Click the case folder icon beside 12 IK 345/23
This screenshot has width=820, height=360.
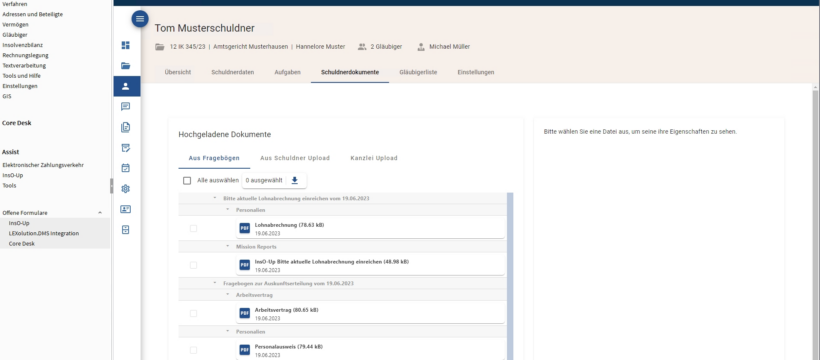coord(160,47)
